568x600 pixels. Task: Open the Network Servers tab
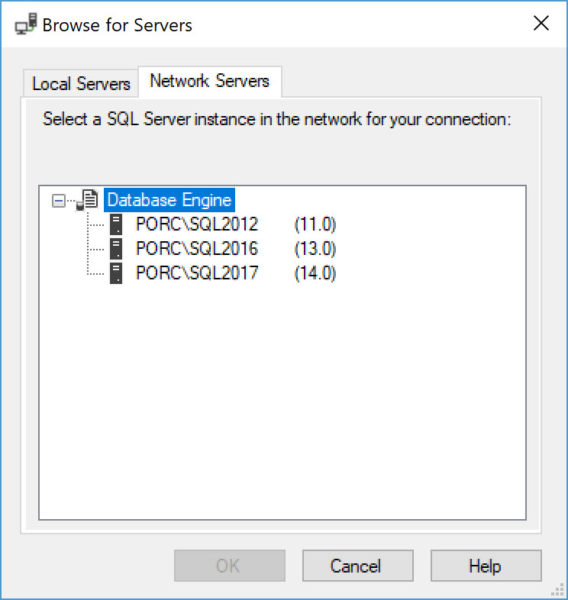(210, 81)
